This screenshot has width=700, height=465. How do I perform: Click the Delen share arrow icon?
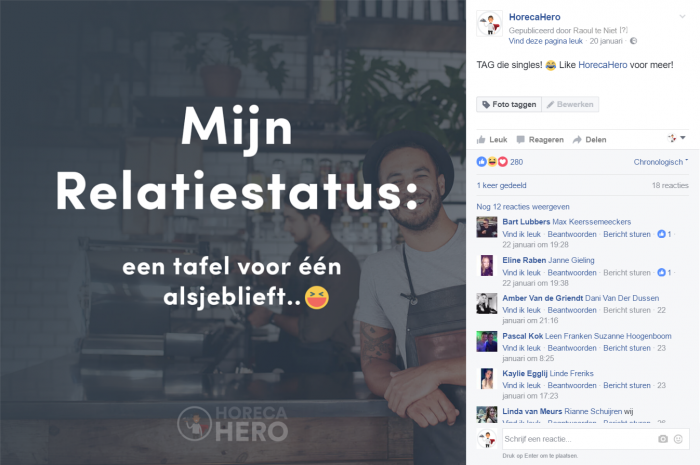pos(577,140)
